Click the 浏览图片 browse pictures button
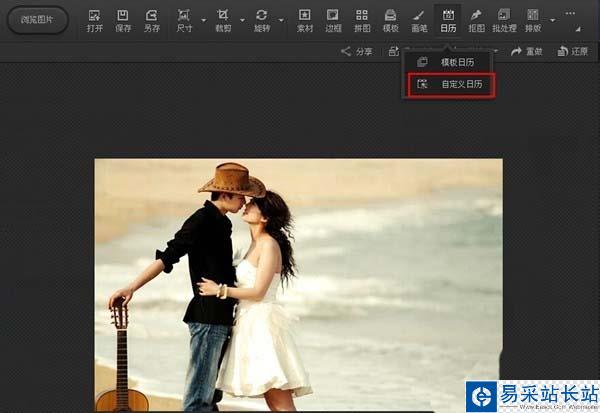This screenshot has width=600, height=413. [x=38, y=20]
